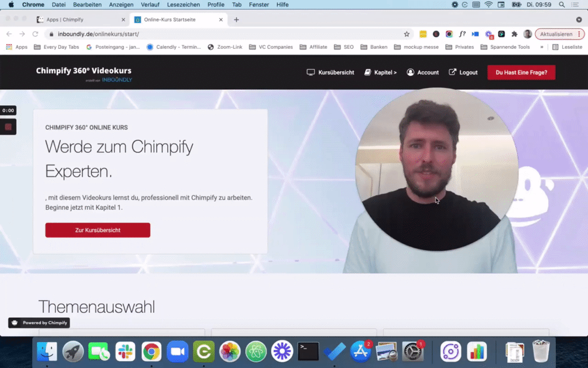Open Atom editor from the dock
The width and height of the screenshot is (588, 368).
click(x=256, y=351)
